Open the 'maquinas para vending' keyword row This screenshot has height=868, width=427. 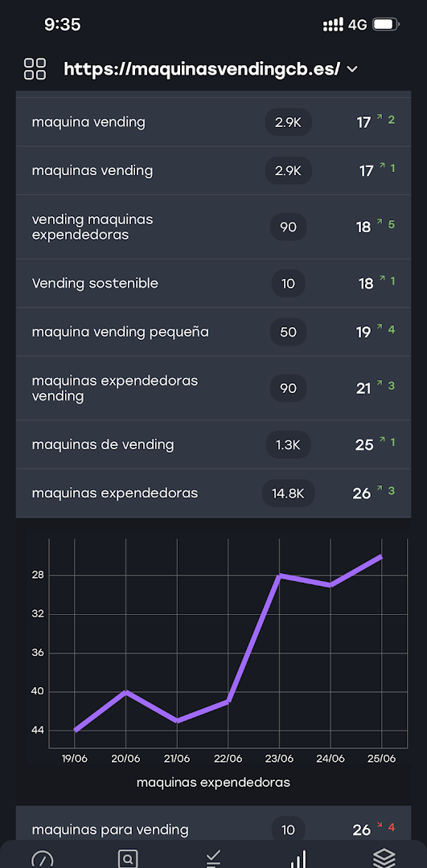pos(213,829)
